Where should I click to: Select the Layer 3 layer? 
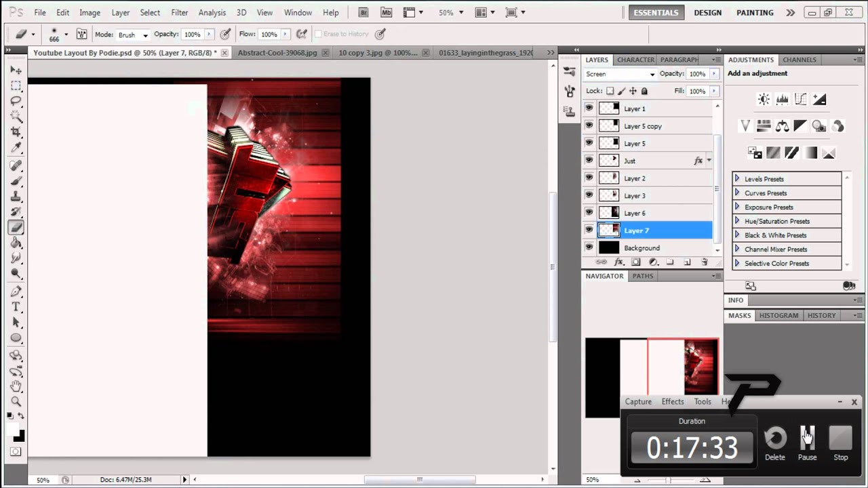(648, 196)
